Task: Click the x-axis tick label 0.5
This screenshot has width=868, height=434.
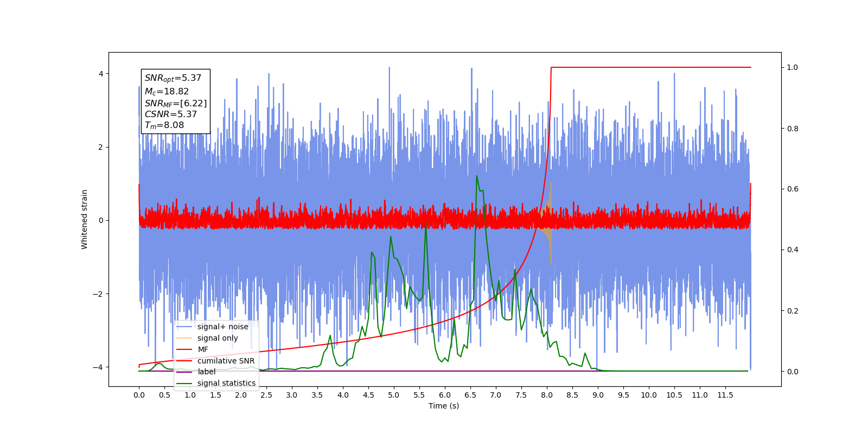Action: (x=164, y=395)
